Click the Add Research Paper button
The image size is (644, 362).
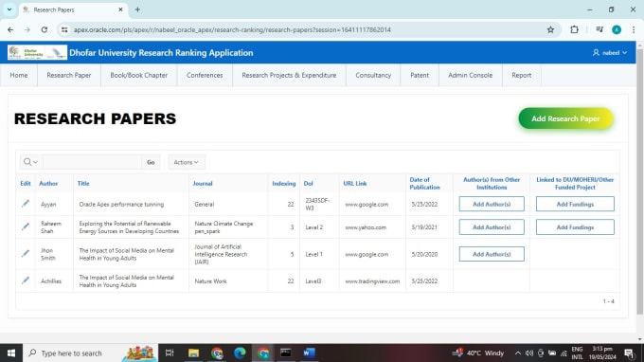coord(565,118)
